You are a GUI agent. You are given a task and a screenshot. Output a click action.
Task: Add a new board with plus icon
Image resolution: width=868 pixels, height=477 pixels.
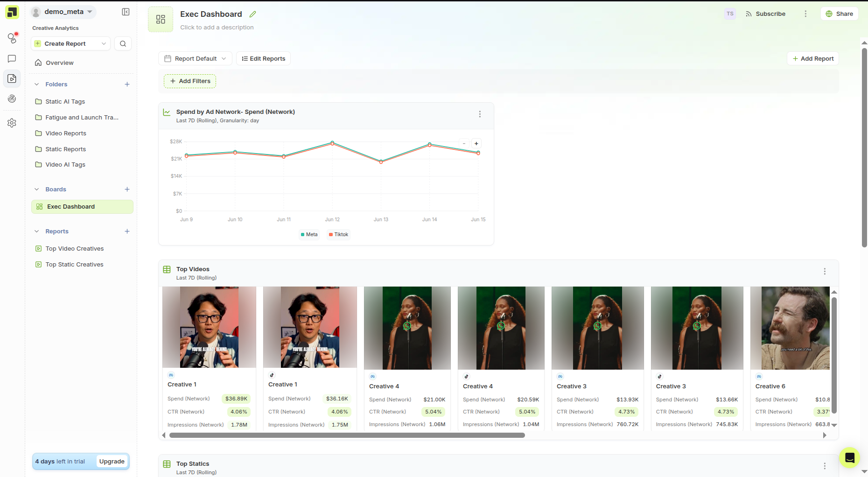(127, 189)
